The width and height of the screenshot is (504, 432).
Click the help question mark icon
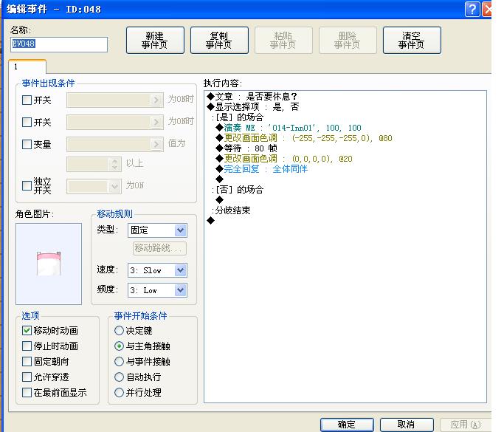click(x=472, y=9)
